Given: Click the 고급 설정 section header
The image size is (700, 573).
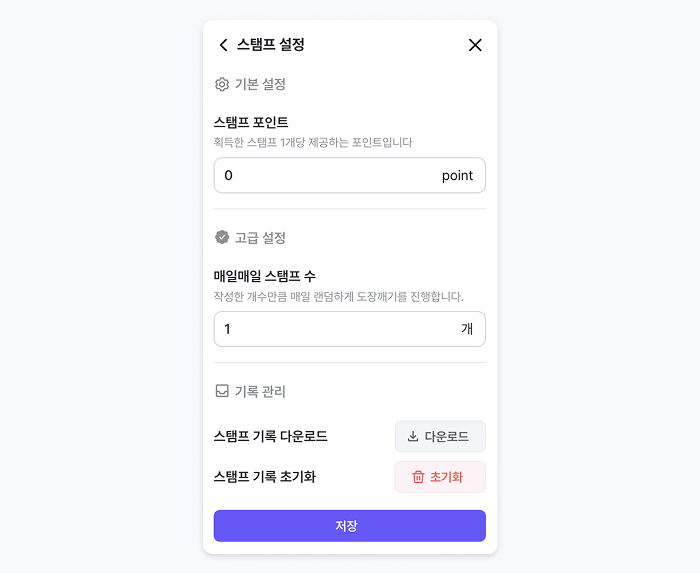Looking at the screenshot, I should 260,237.
